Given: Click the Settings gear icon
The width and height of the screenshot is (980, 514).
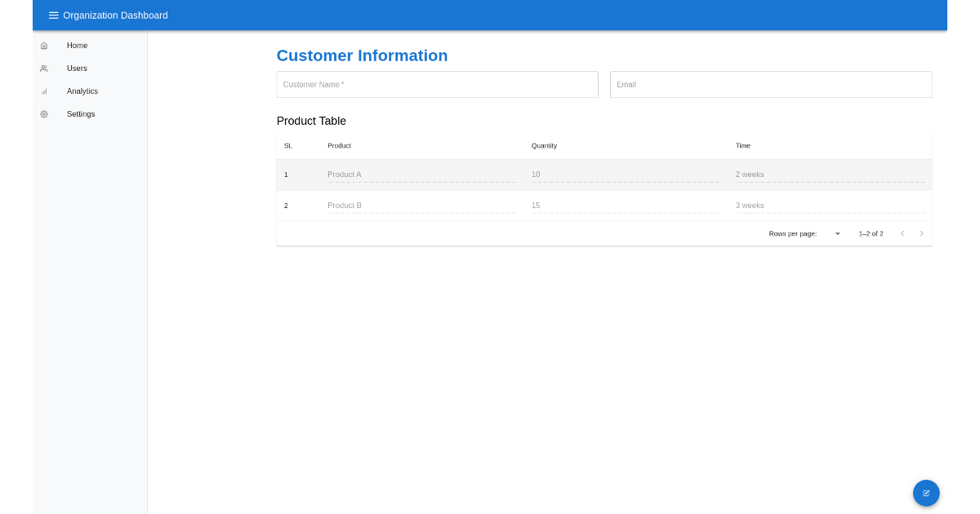Looking at the screenshot, I should (x=44, y=114).
